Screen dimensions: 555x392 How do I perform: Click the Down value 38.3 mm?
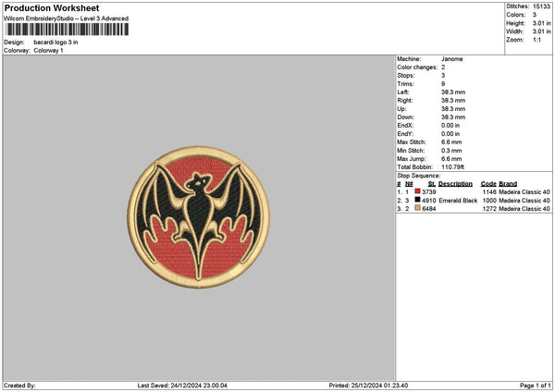click(453, 117)
